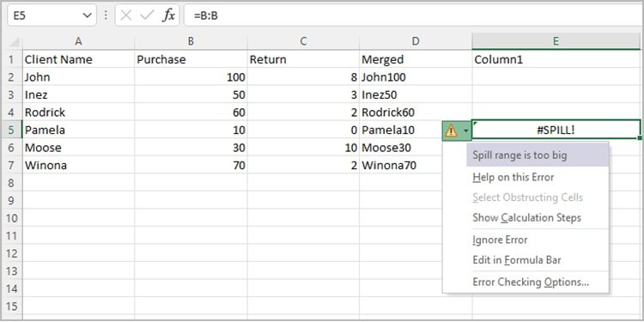Viewport: 644px width, 322px height.
Task: Click in the formula bar showing =B:B
Action: [414, 15]
